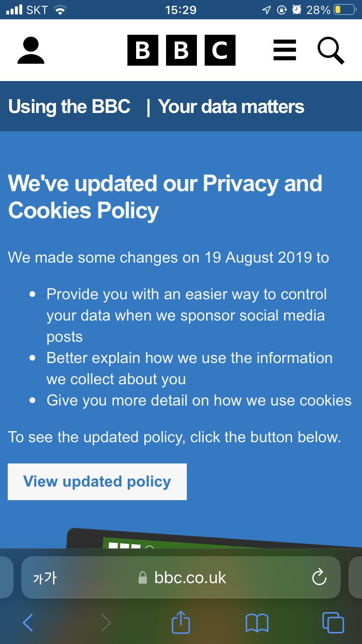Show open Safari tabs

333,622
